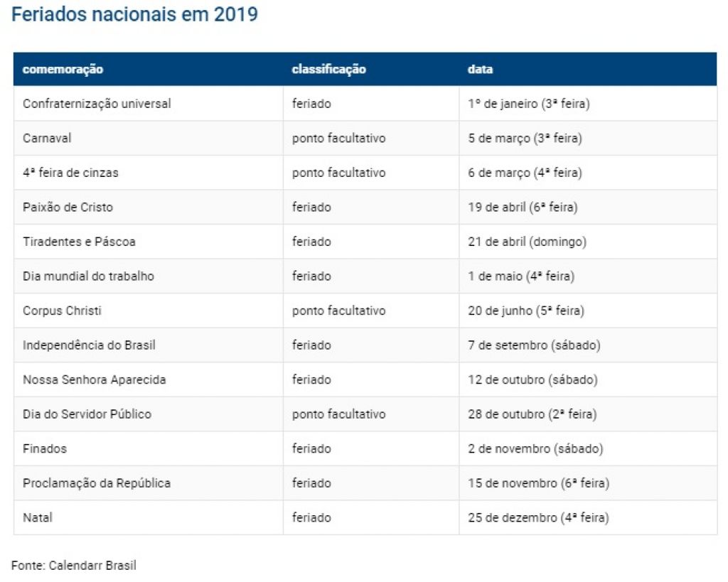
Task: Click the 'Paixão de Cristo' cell
Action: point(68,207)
